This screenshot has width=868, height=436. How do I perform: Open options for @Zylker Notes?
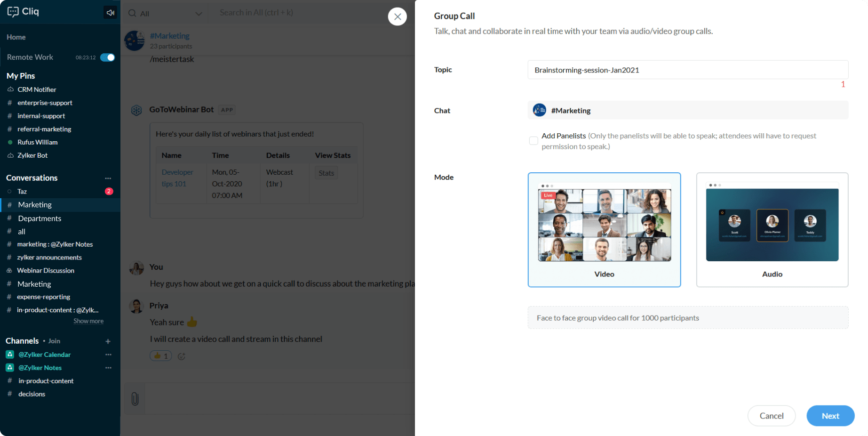point(109,368)
